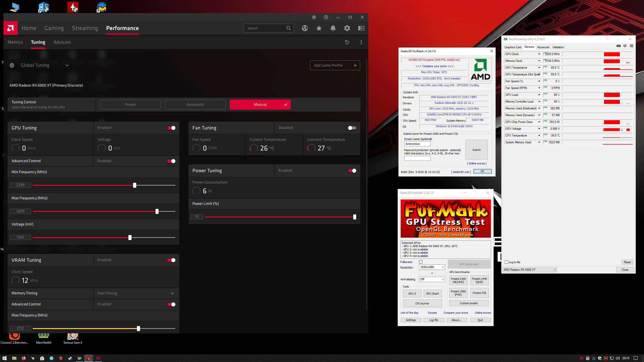The height and width of the screenshot is (362, 644).
Task: Open the Memory Timing Fast Timing dropdown
Action: 136,293
